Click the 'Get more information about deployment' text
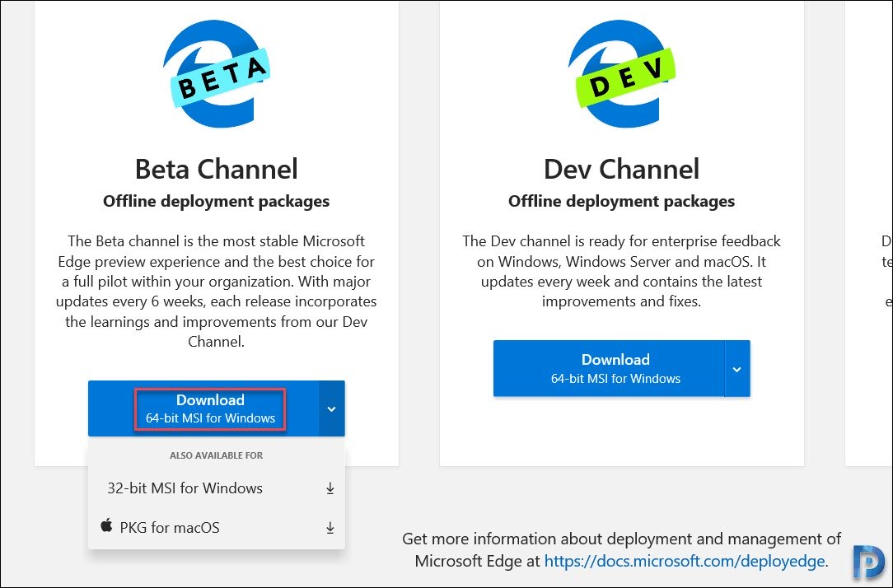 621,550
